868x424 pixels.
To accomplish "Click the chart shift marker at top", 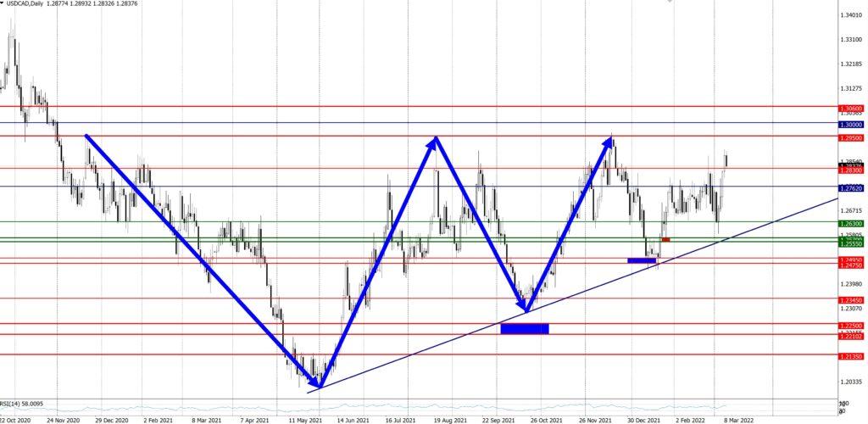I will click(670, 2).
